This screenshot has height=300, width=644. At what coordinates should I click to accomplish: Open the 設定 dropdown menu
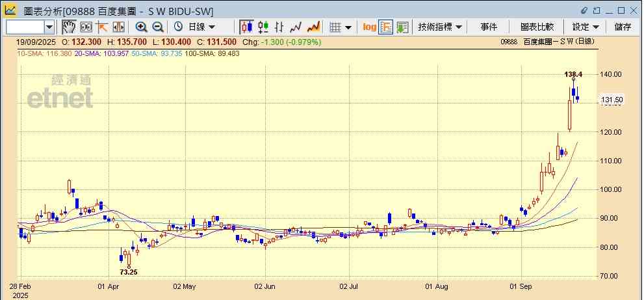click(x=586, y=27)
